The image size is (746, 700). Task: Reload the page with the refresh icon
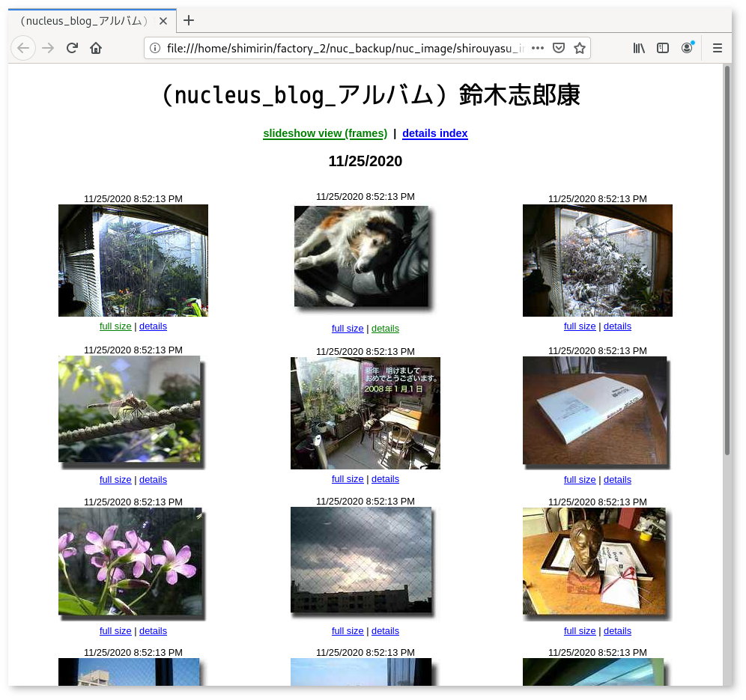72,48
